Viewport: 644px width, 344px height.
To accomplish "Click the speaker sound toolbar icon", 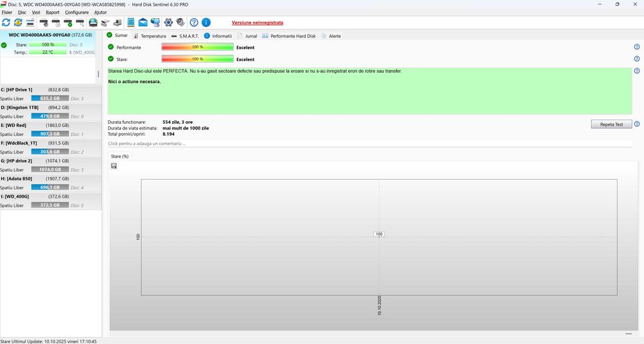I will (x=180, y=23).
